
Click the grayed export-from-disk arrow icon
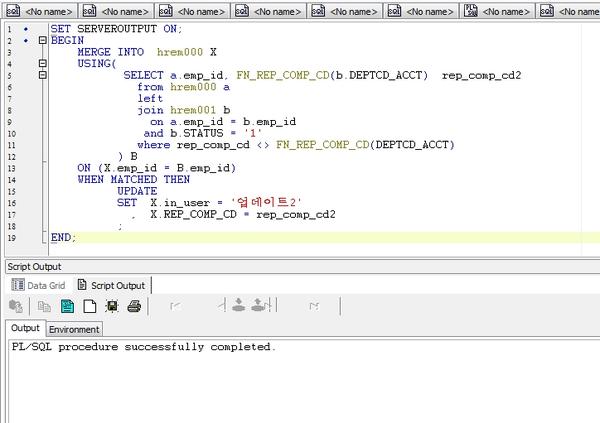[259, 305]
